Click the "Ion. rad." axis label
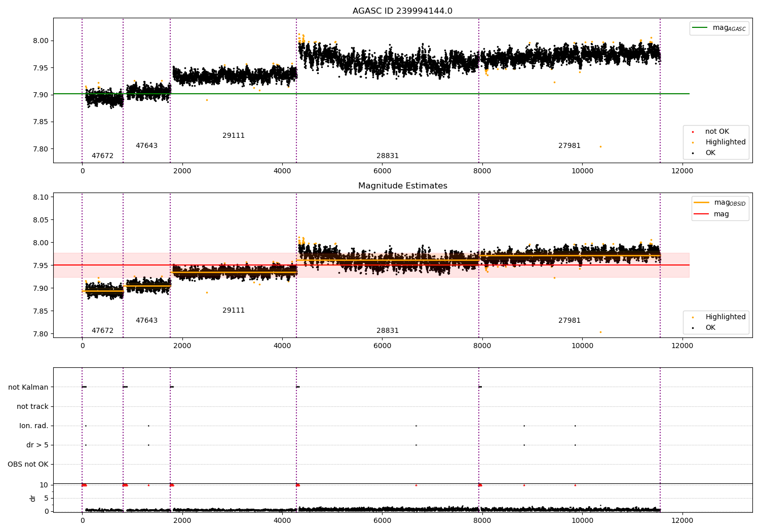 pyautogui.click(x=34, y=426)
